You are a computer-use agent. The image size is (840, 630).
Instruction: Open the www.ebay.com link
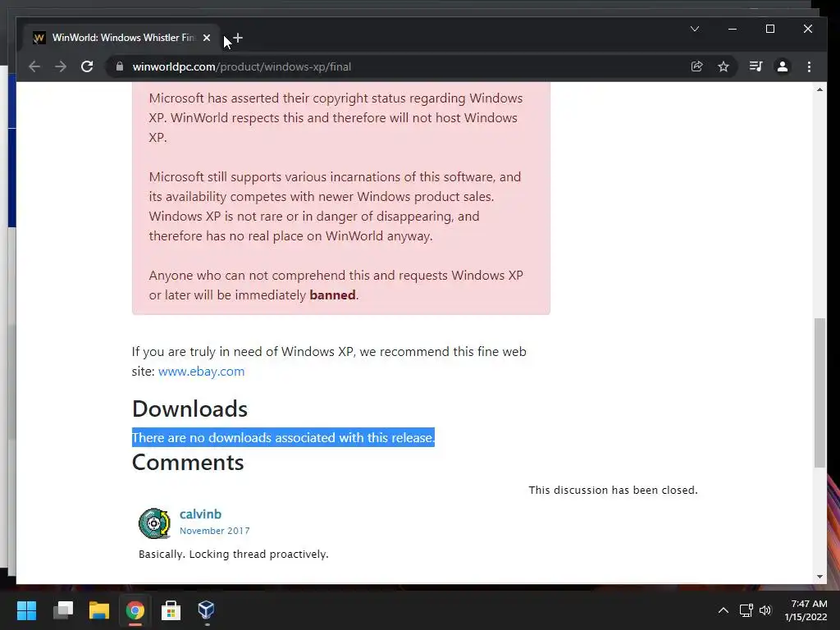[x=202, y=372]
